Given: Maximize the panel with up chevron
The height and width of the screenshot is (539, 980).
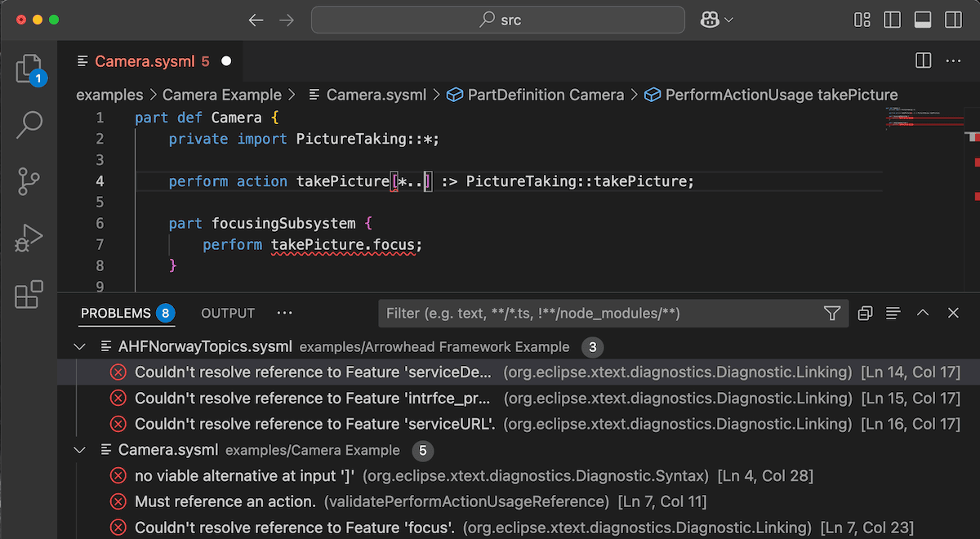Looking at the screenshot, I should coord(923,313).
